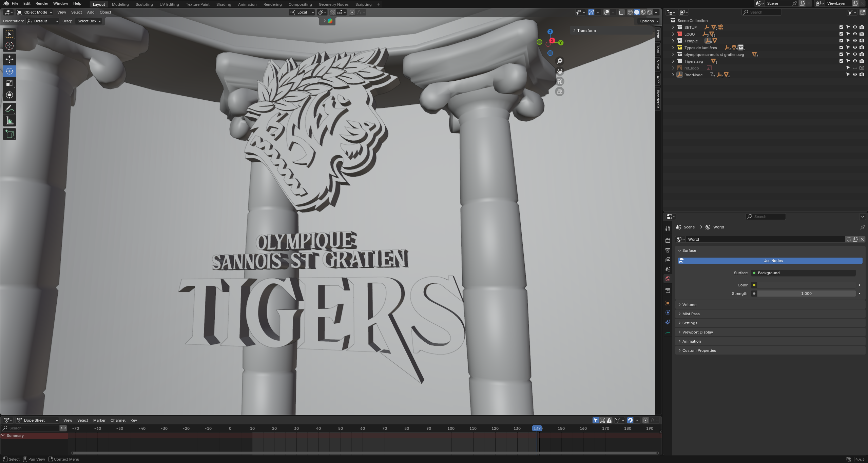This screenshot has height=463, width=868.
Task: Activate the Measure tool
Action: click(x=9, y=120)
